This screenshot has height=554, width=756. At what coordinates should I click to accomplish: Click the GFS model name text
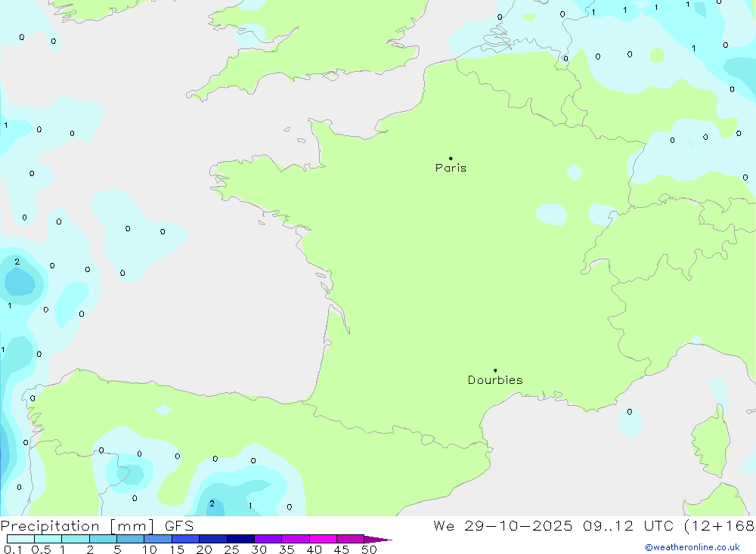179,526
